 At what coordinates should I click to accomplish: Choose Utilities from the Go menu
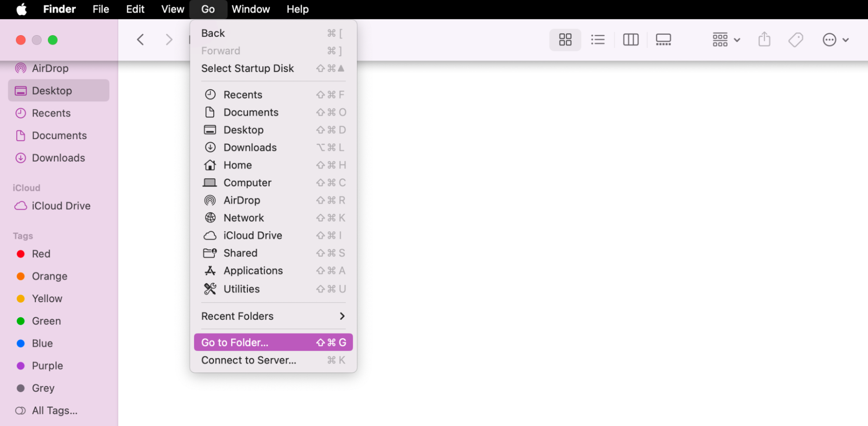click(241, 289)
